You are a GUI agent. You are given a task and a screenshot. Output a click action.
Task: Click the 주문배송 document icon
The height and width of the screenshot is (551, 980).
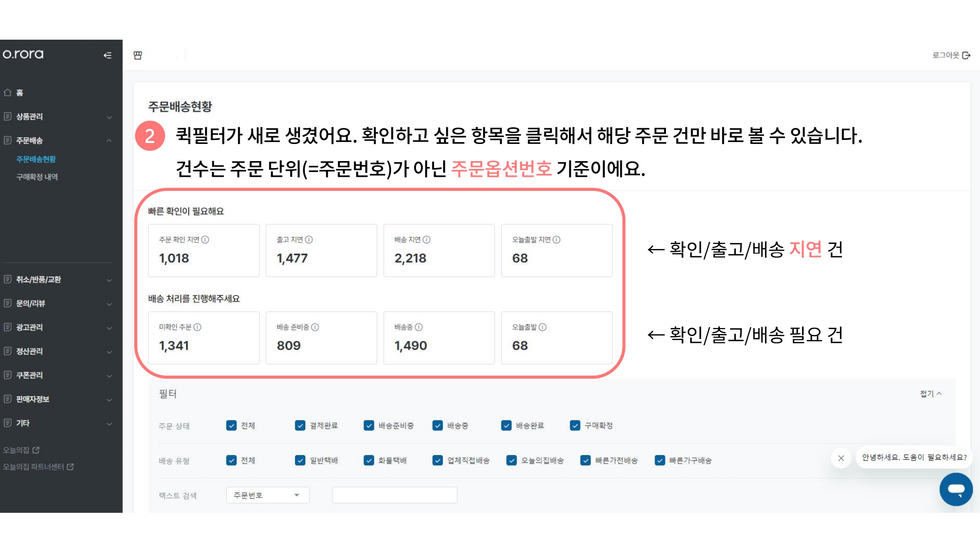[x=7, y=140]
